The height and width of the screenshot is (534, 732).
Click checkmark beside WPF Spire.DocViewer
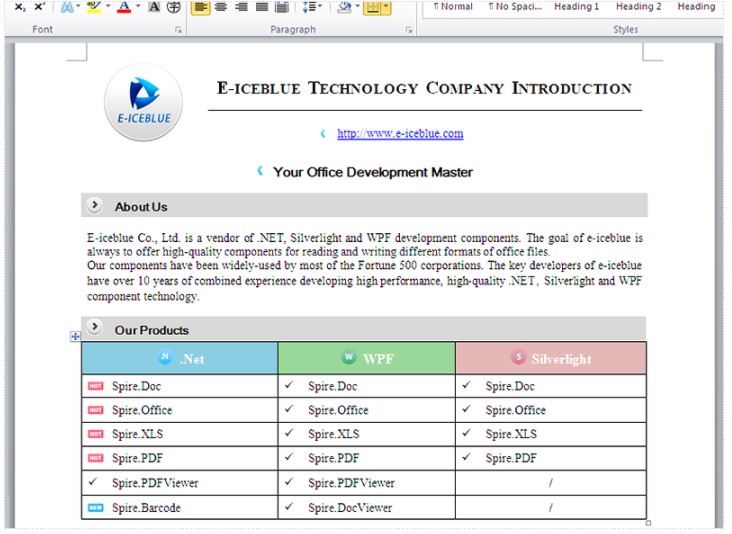point(289,506)
